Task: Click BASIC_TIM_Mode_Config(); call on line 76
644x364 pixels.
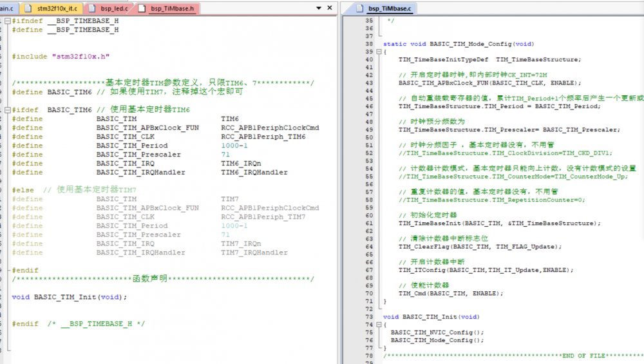Action: click(x=437, y=340)
